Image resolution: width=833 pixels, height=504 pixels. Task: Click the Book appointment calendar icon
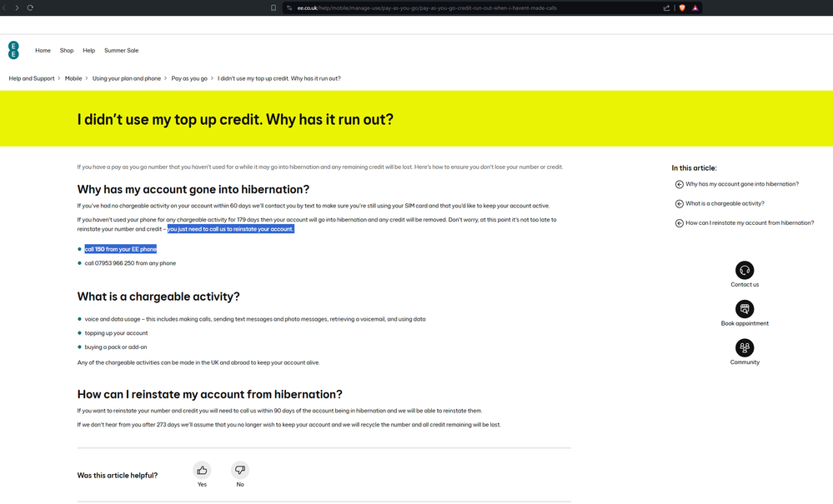(x=745, y=309)
